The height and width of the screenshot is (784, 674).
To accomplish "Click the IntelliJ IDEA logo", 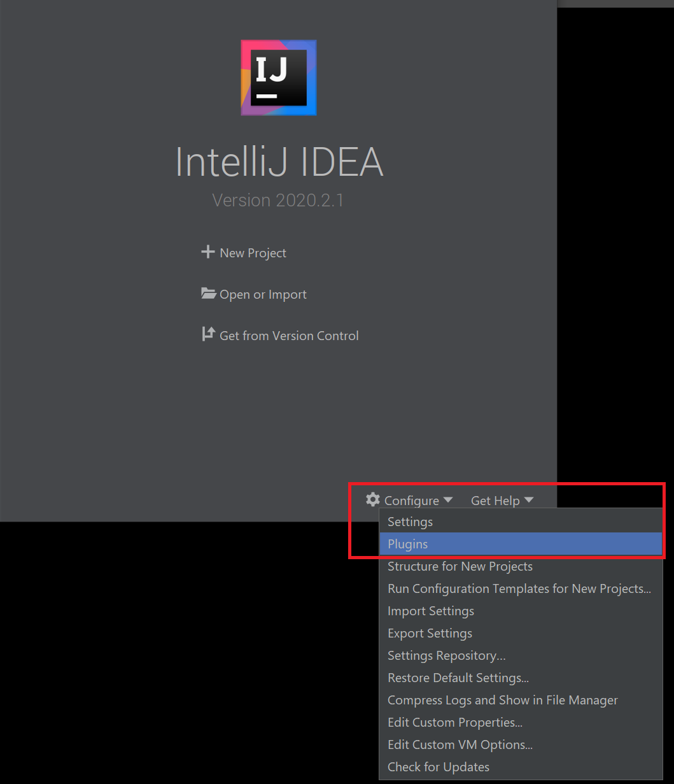I will tap(279, 78).
